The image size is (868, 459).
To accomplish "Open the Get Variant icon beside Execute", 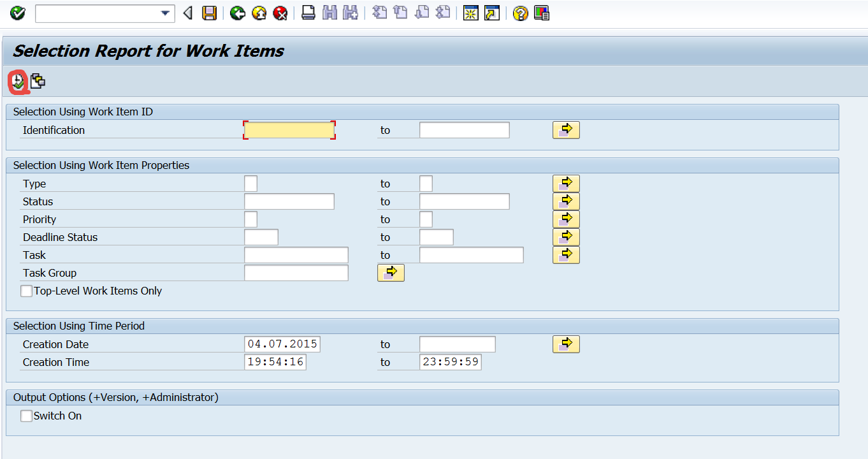I will coord(37,82).
